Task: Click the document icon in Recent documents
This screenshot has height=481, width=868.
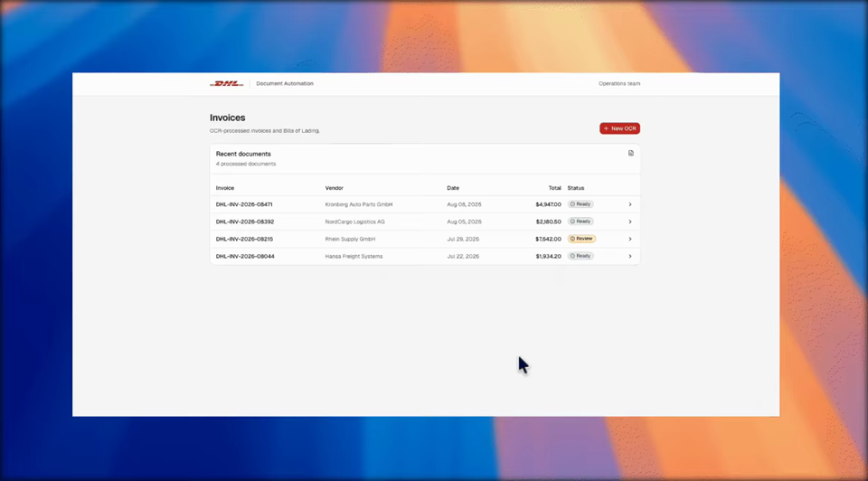Action: [630, 154]
